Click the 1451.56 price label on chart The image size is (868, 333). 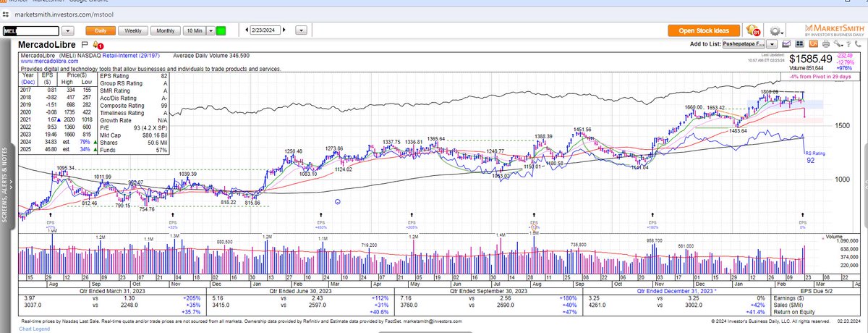click(x=582, y=130)
